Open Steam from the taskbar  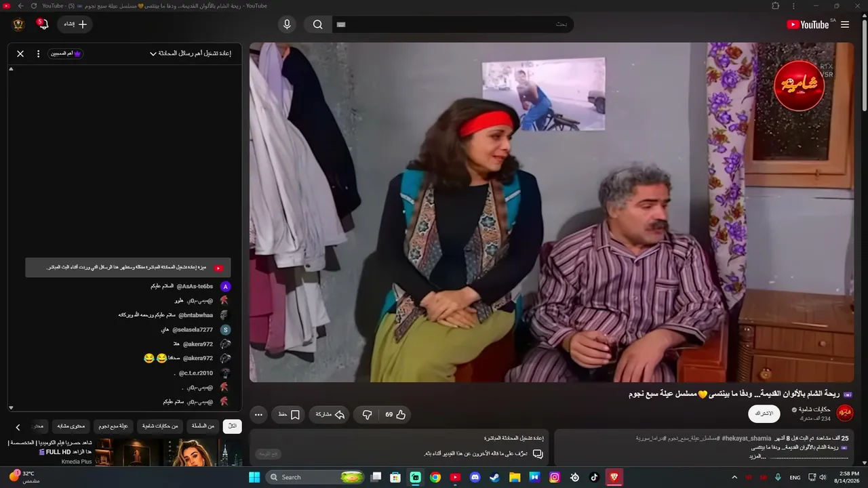pos(495,477)
